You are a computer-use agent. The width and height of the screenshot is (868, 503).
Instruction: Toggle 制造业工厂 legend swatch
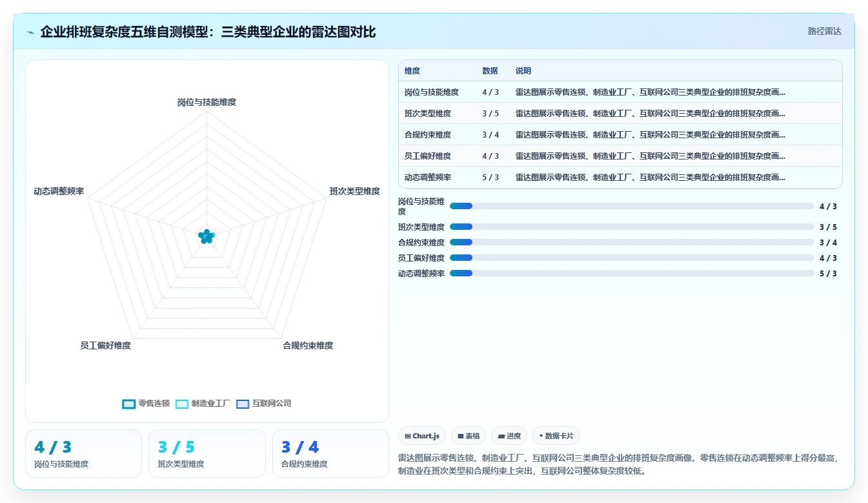pyautogui.click(x=182, y=404)
